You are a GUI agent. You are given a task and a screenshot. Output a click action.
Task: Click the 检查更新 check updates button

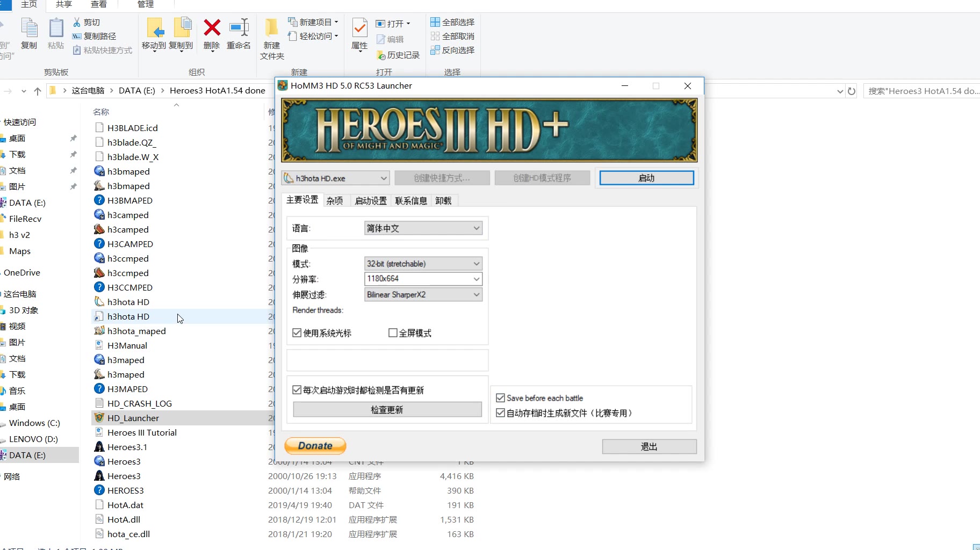[387, 410]
